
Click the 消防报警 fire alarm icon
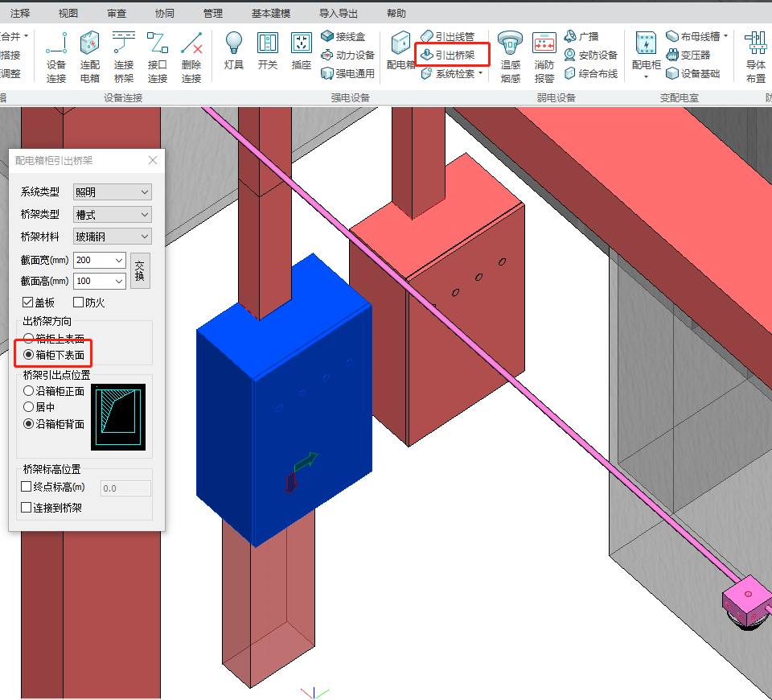[x=544, y=56]
